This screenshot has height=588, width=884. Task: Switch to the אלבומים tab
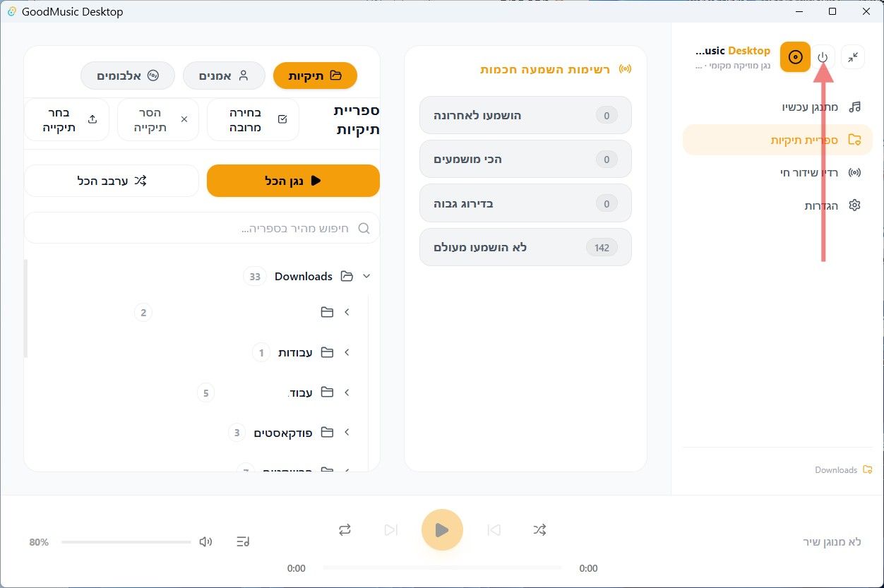128,76
